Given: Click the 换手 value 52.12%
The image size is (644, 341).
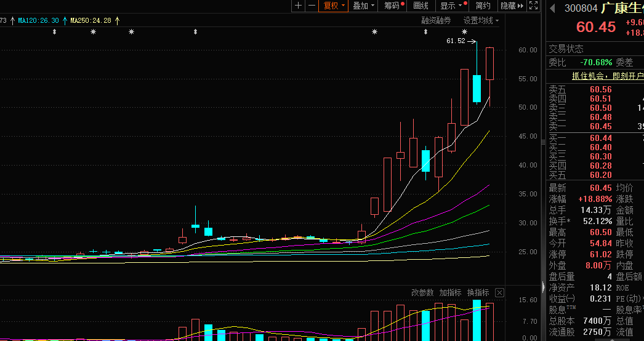Looking at the screenshot, I should tap(598, 222).
